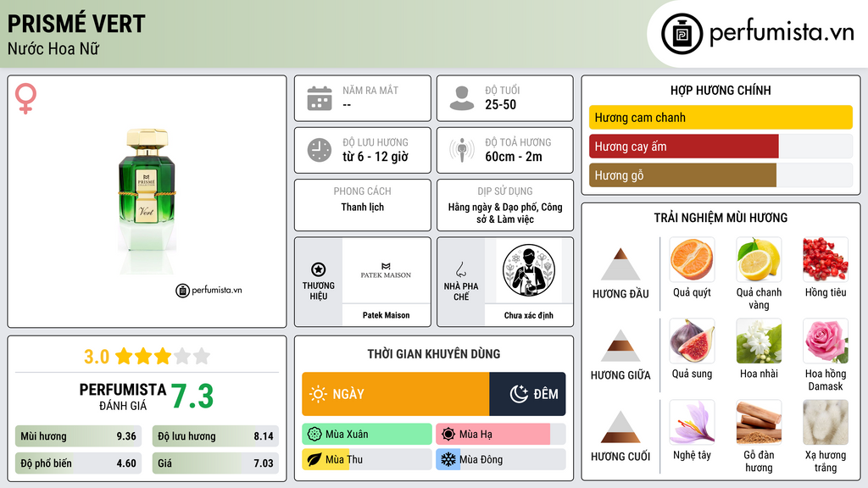Click the clock icon for Độ lưu hương
The image size is (868, 488).
[x=320, y=150]
